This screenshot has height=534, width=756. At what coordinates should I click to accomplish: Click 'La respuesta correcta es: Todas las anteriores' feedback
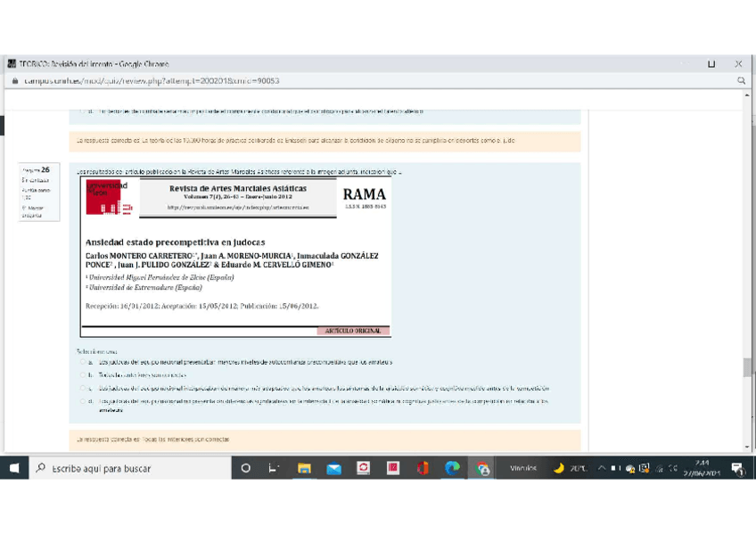pos(152,439)
